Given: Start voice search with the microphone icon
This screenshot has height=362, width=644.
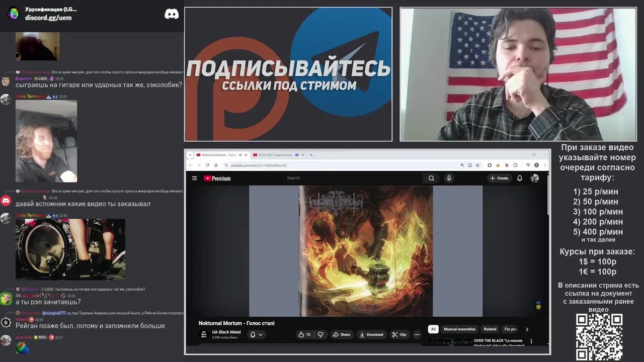Looking at the screenshot, I should (449, 178).
